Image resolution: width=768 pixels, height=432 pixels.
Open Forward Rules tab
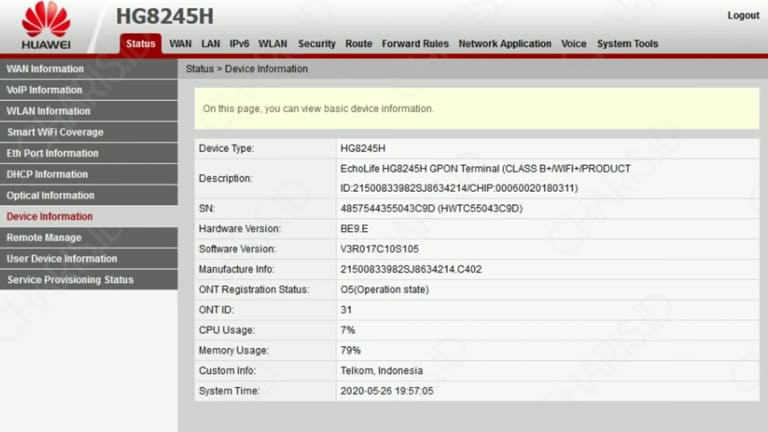coord(415,44)
